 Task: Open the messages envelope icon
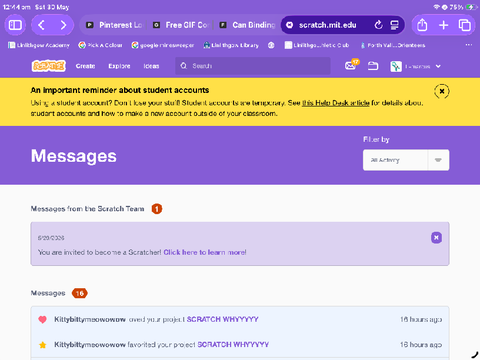pos(351,66)
